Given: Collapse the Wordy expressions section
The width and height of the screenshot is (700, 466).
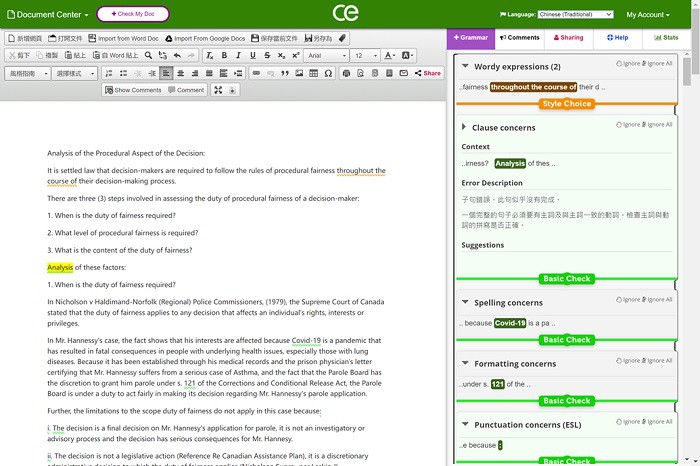Looking at the screenshot, I should tap(464, 67).
